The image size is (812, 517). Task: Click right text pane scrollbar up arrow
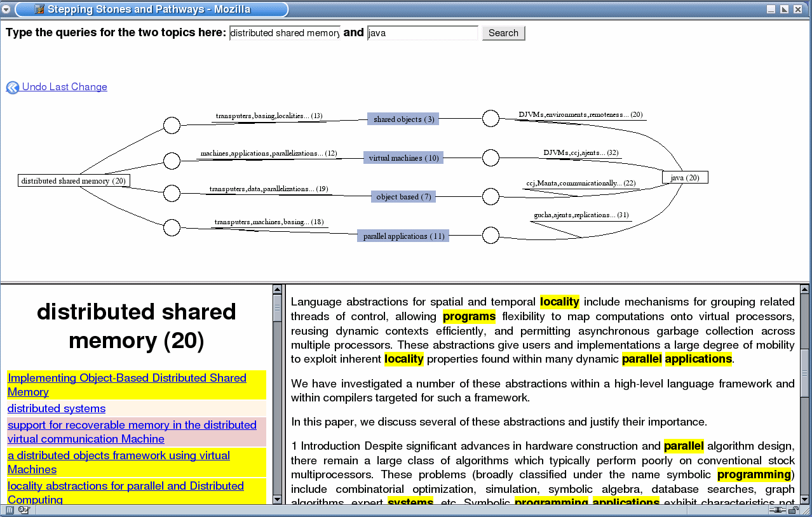pyautogui.click(x=804, y=290)
